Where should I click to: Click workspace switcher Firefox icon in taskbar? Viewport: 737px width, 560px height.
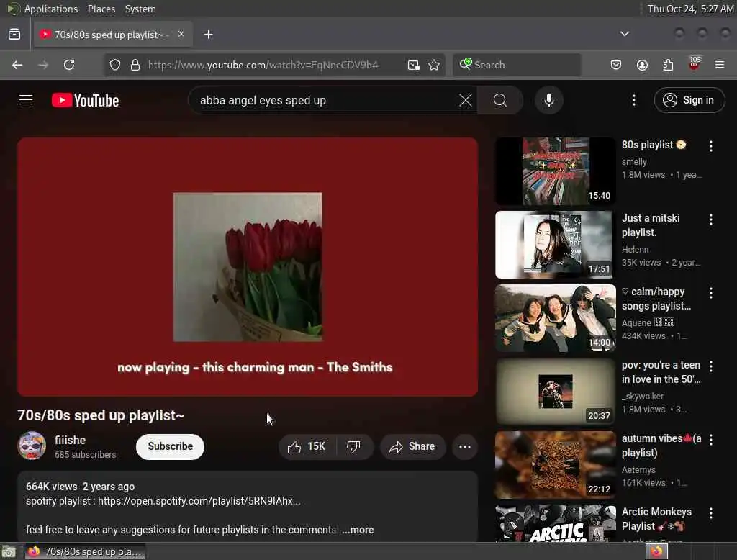click(x=656, y=551)
